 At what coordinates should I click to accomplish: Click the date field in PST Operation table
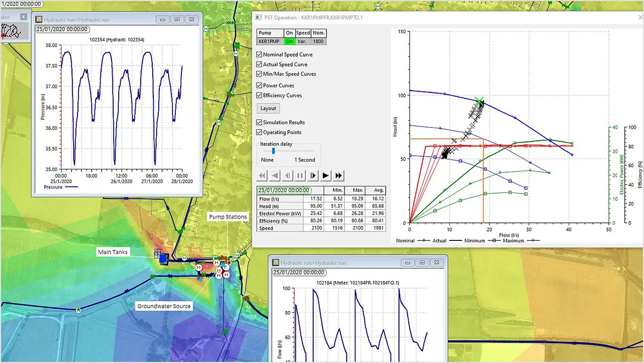284,190
